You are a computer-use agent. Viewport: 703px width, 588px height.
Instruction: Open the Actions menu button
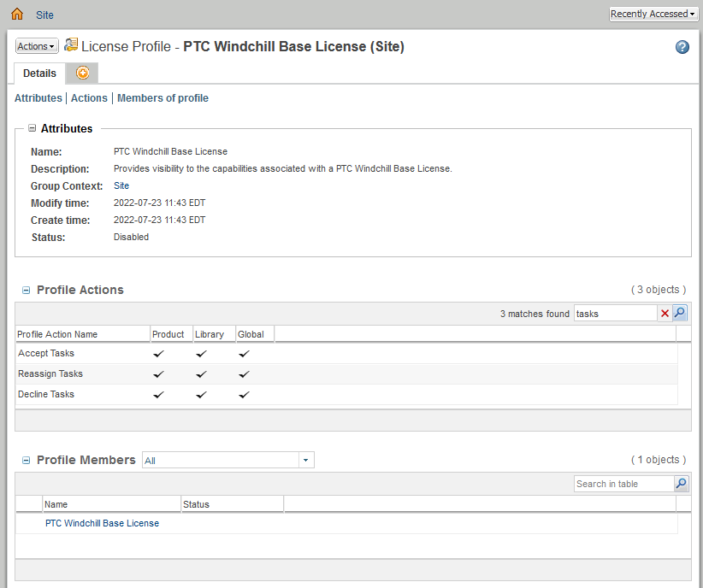tap(37, 46)
